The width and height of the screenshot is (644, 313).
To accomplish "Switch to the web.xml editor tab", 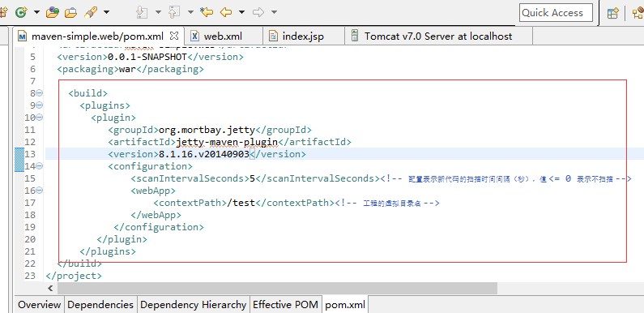I will [224, 36].
